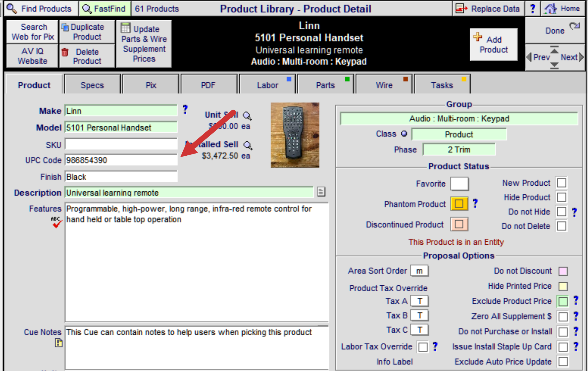Open Group dropdown Audio : Multi-room : Keypad
The width and height of the screenshot is (588, 371).
459,118
